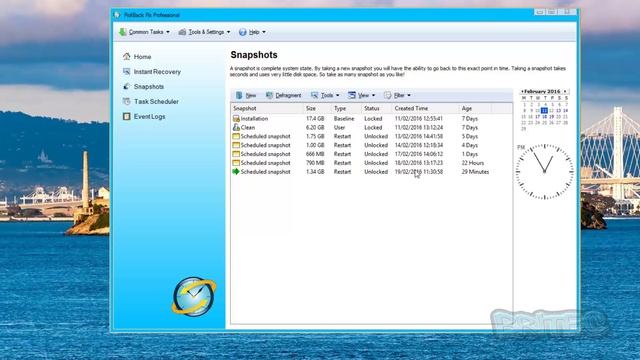
Task: Sort by the Size column header
Action: 317,108
